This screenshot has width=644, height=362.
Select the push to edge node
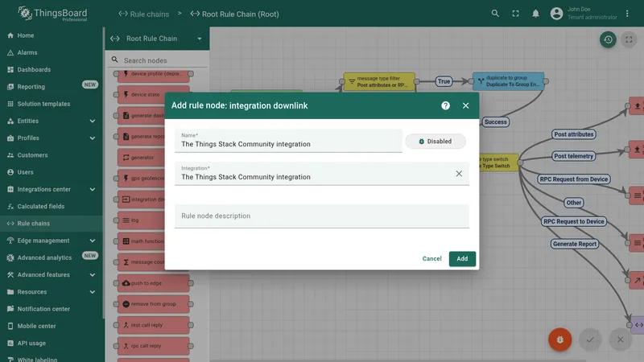[x=153, y=283]
